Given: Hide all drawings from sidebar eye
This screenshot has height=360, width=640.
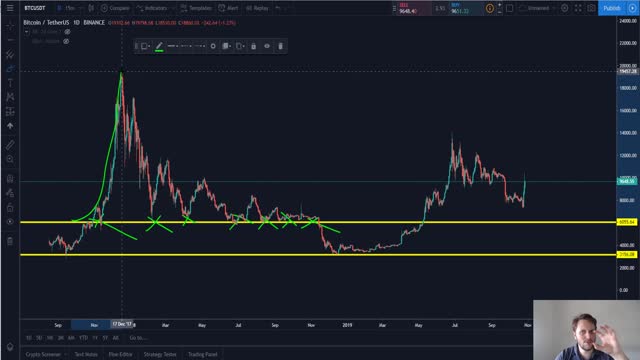Looking at the screenshot, I should [x=10, y=222].
